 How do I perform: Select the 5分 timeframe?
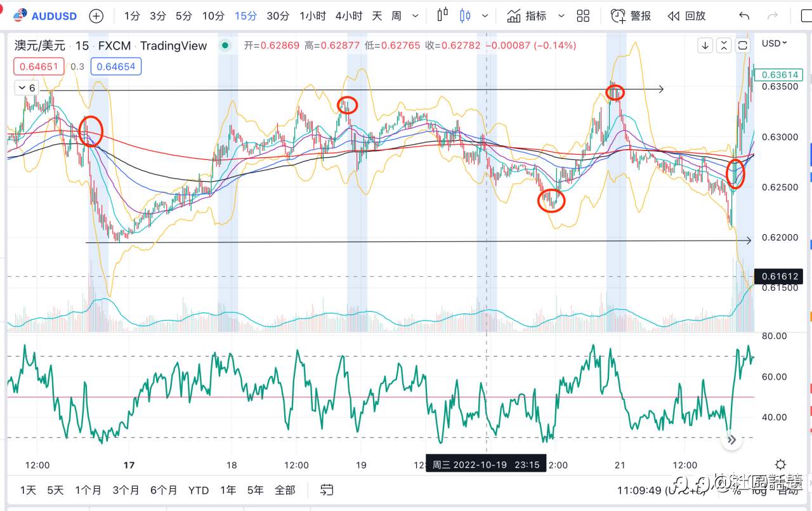pos(184,16)
